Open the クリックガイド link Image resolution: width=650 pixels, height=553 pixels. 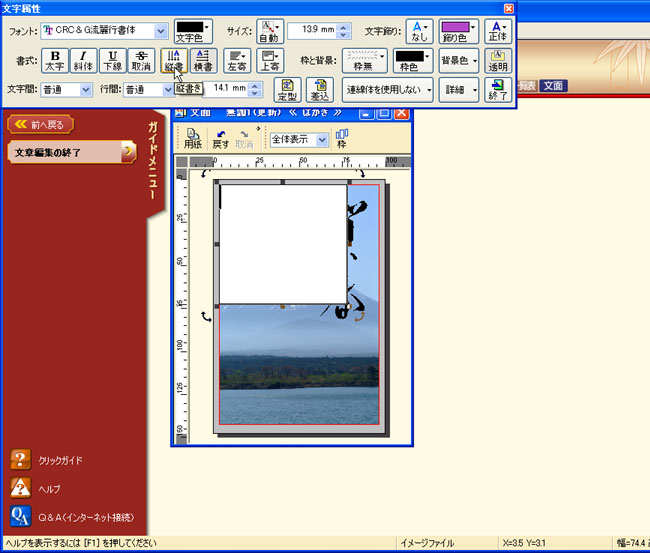[60, 460]
